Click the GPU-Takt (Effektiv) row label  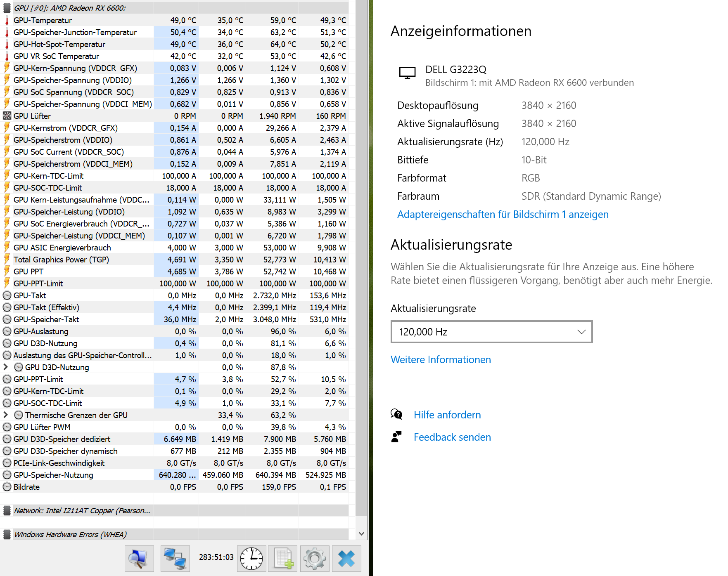coord(46,307)
